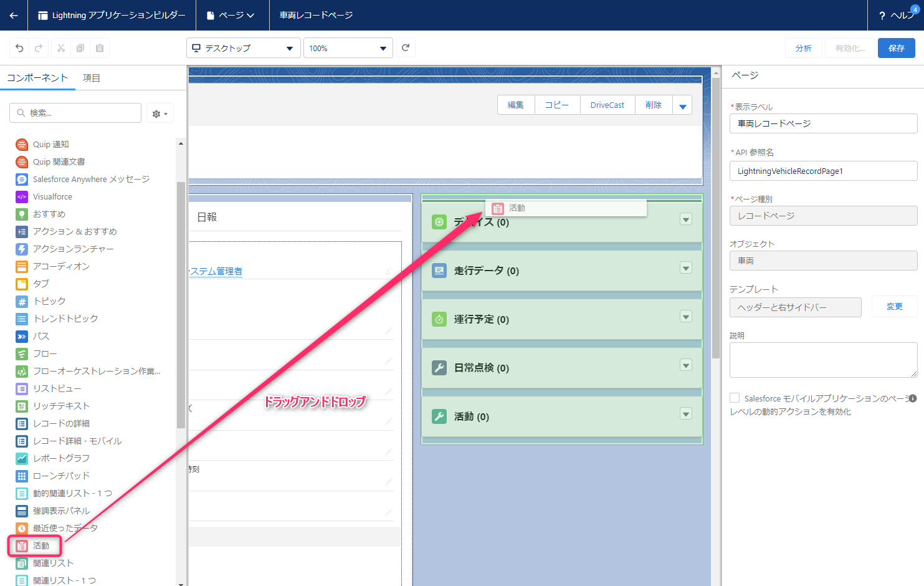
Task: Open the 100% zoom dropdown
Action: click(x=348, y=48)
